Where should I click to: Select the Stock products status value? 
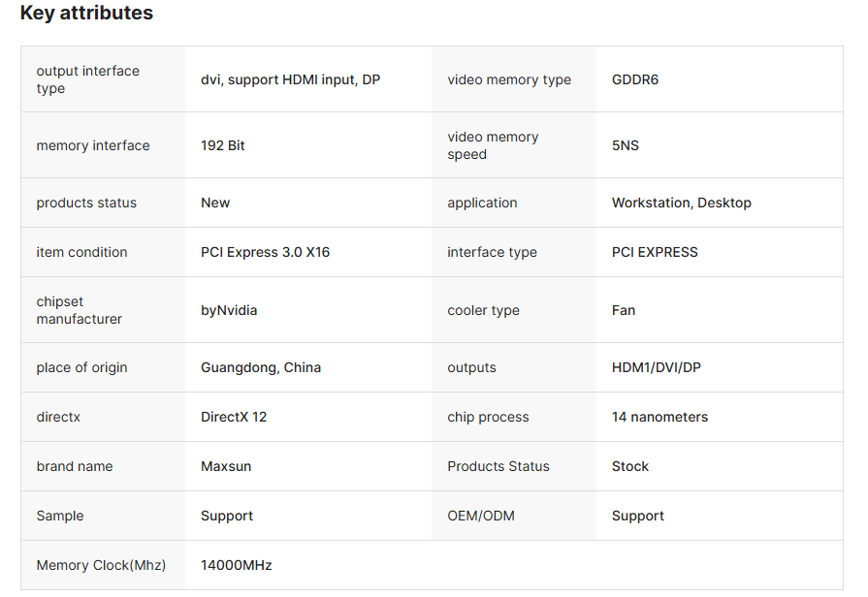click(x=629, y=466)
